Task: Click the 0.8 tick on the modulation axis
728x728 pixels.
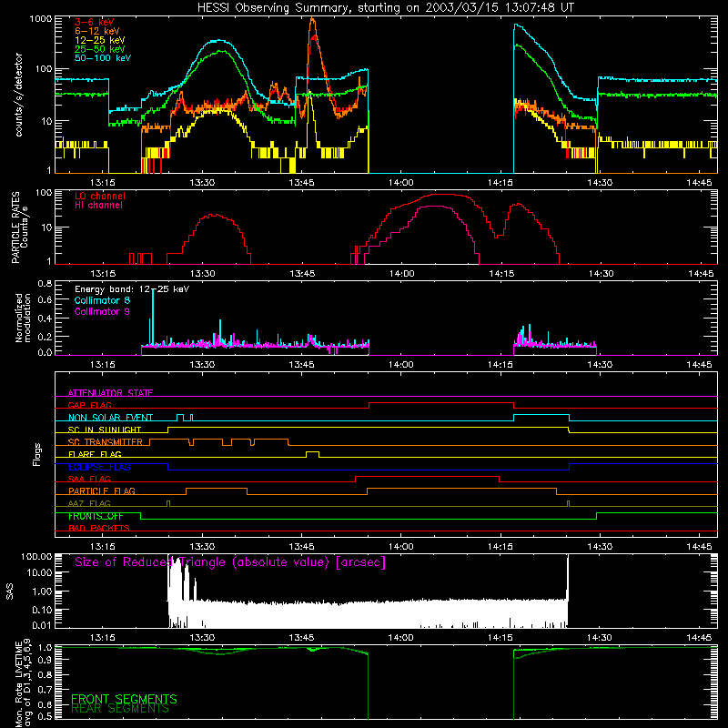Action: (x=45, y=283)
